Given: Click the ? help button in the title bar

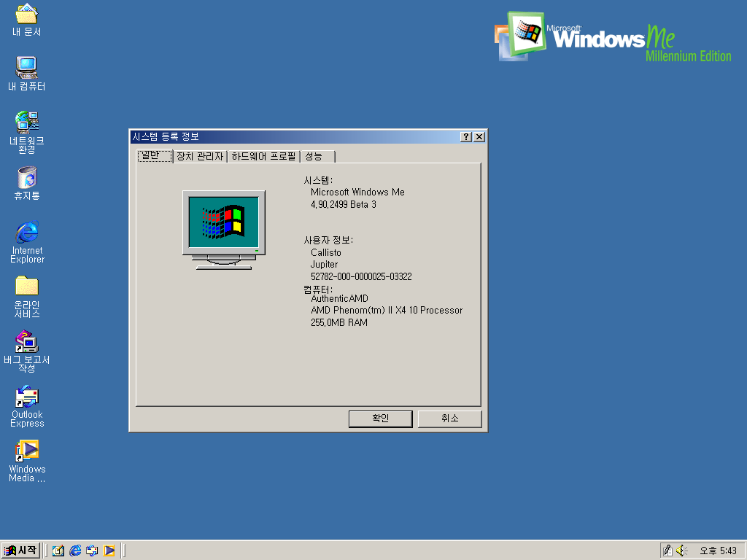Looking at the screenshot, I should tap(466, 136).
